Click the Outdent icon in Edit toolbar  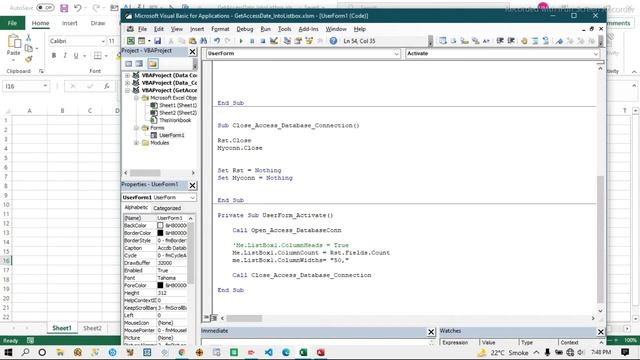point(511,41)
